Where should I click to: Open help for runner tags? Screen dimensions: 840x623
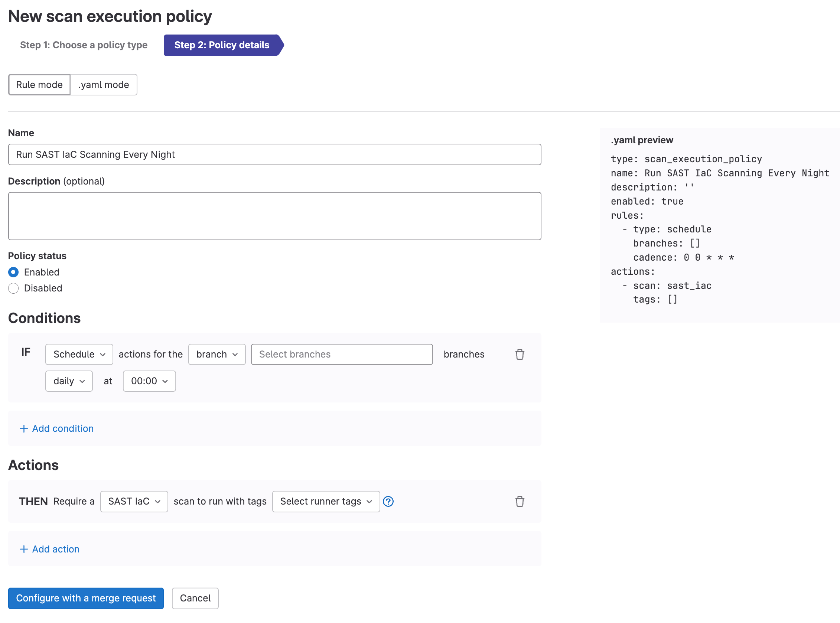click(x=388, y=502)
